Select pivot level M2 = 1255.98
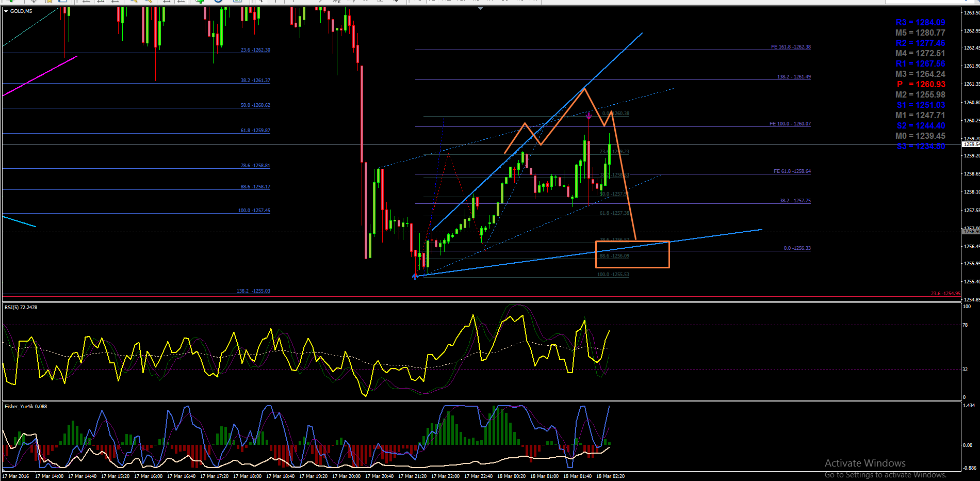 [x=920, y=95]
